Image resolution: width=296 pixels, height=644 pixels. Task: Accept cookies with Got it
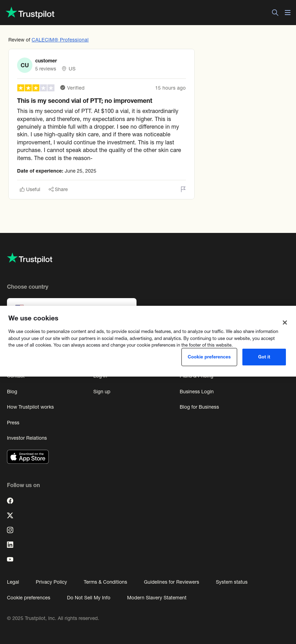coord(264,357)
